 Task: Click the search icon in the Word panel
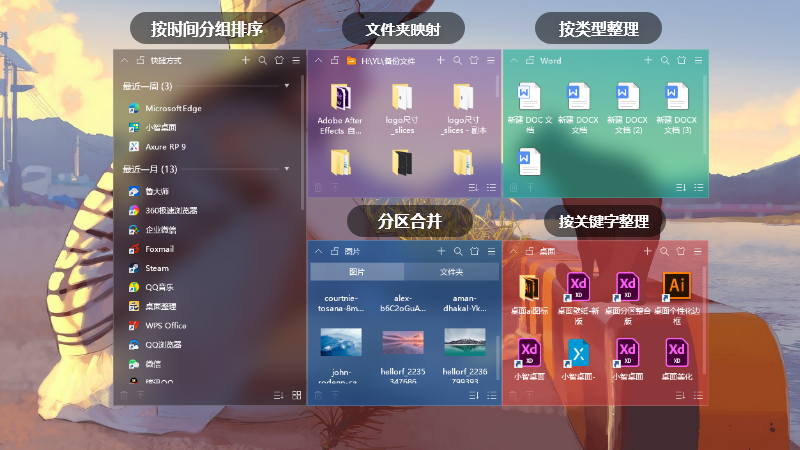coord(663,60)
